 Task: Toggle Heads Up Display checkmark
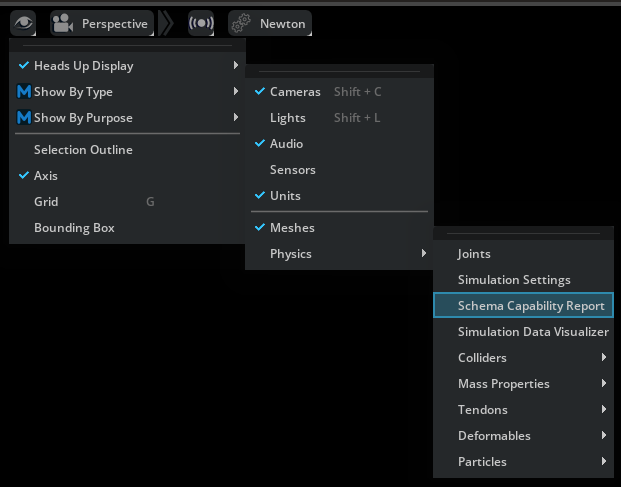tap(24, 65)
